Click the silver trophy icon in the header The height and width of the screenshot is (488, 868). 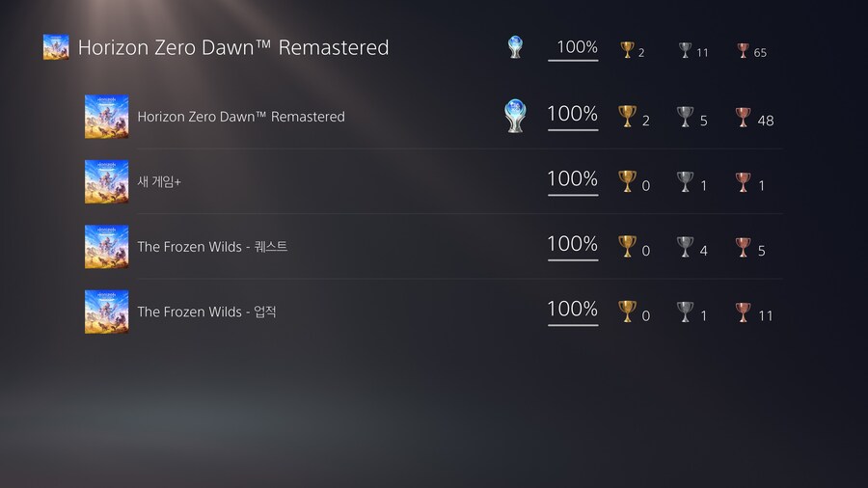click(x=685, y=49)
